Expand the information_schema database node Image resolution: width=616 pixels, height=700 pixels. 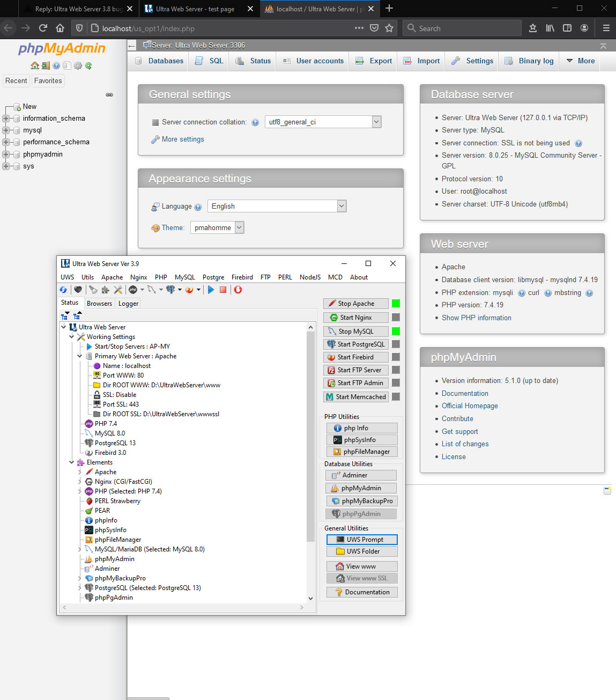[x=6, y=119]
